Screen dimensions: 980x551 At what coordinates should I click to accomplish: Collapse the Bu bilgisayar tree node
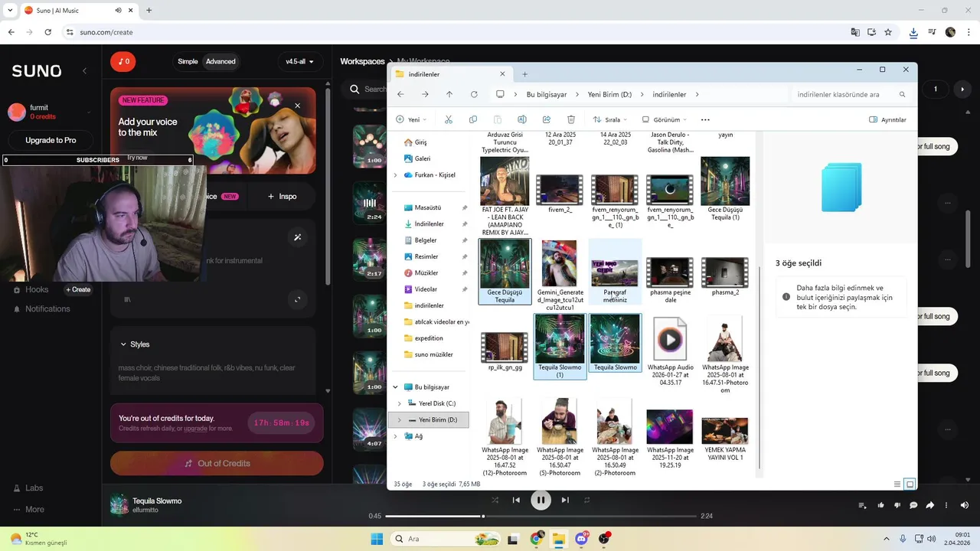tap(396, 387)
